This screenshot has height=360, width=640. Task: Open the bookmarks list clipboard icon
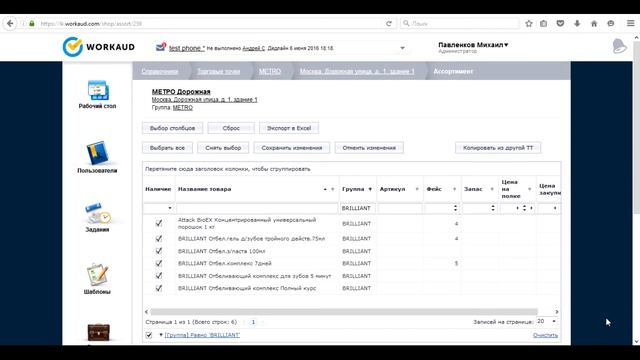544,24
